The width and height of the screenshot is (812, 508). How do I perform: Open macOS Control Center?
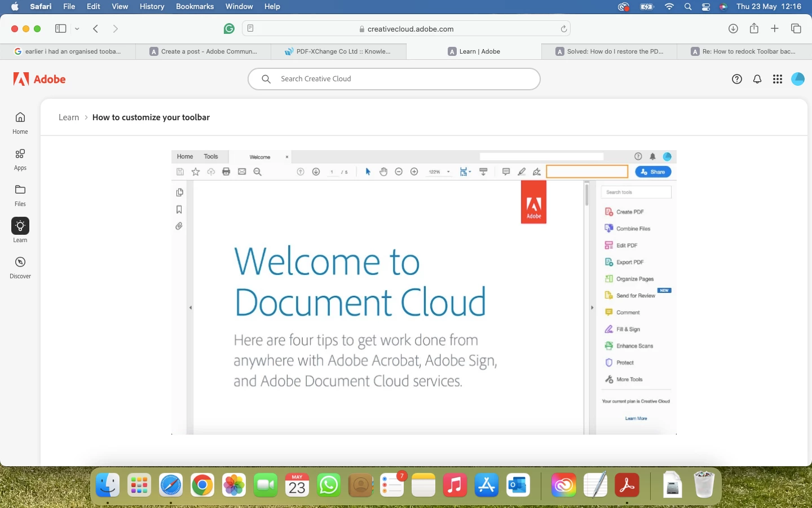point(706,7)
